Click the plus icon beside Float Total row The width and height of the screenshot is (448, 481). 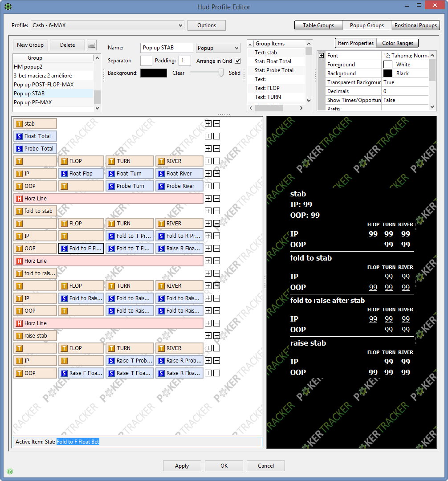coord(208,136)
